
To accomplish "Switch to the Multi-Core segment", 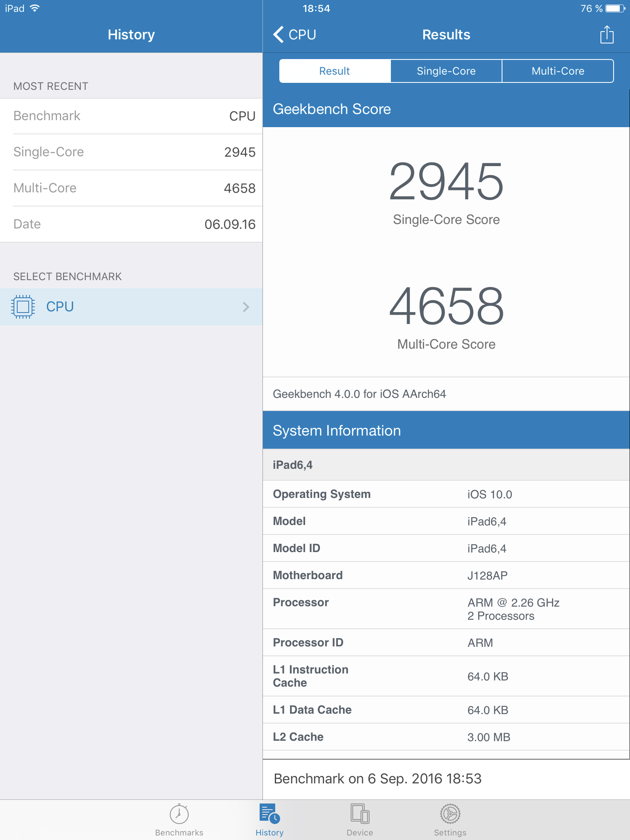I will pos(558,71).
